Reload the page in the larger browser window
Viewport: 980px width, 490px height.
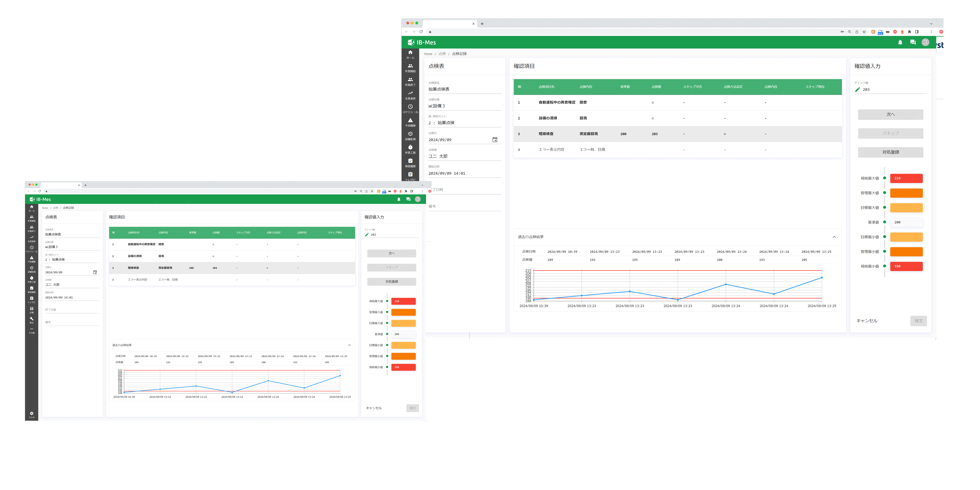pos(421,32)
